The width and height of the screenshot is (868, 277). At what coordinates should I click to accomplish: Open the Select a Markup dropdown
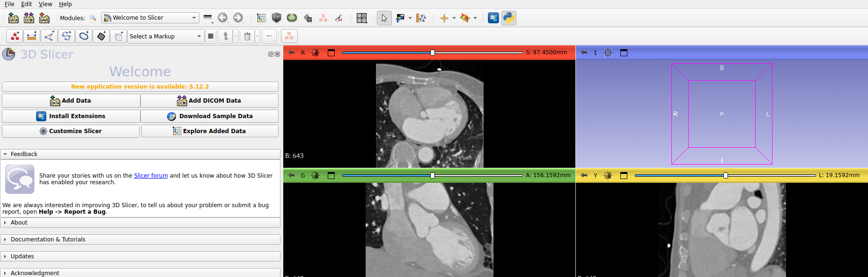(166, 36)
